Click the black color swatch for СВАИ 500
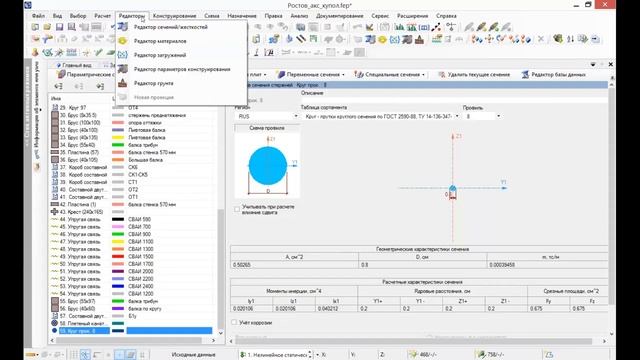Screen dimensions: 640x360 pyautogui.click(x=118, y=220)
